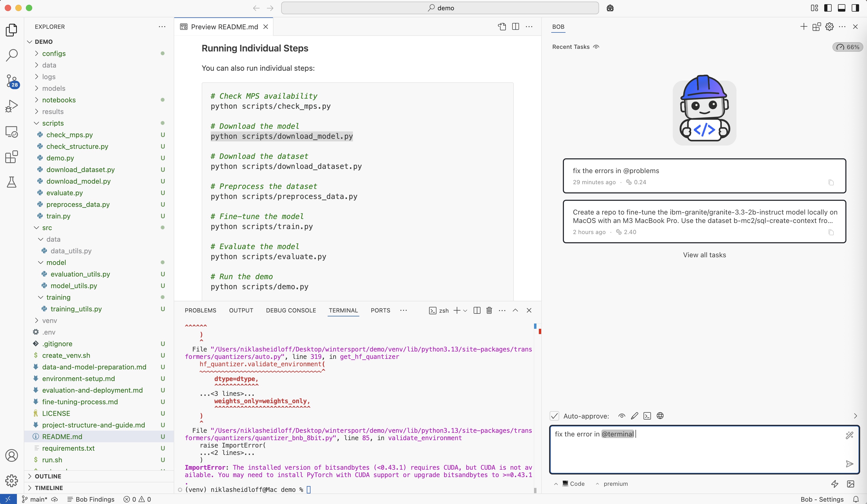Open the Testing flask icon
The width and height of the screenshot is (867, 504).
coord(12,182)
